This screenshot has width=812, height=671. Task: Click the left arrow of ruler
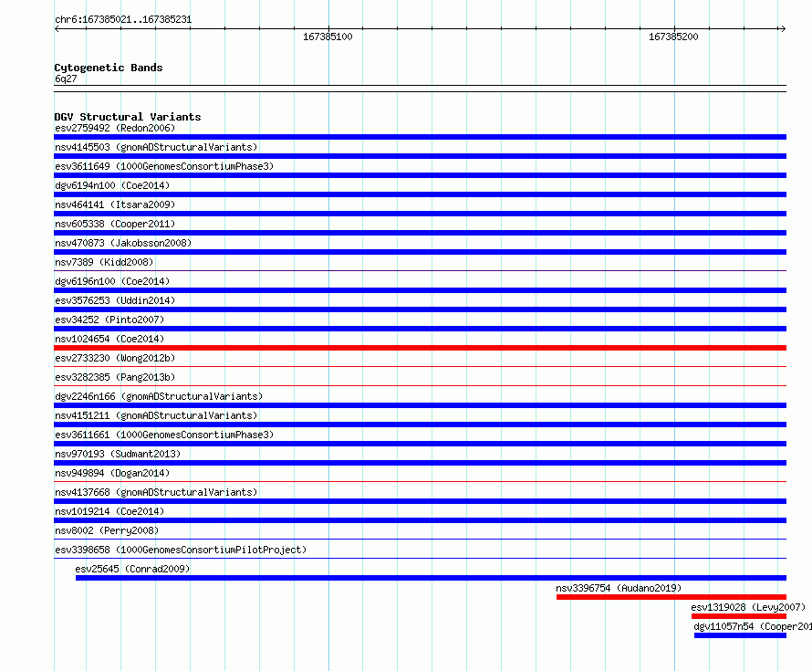click(x=57, y=29)
